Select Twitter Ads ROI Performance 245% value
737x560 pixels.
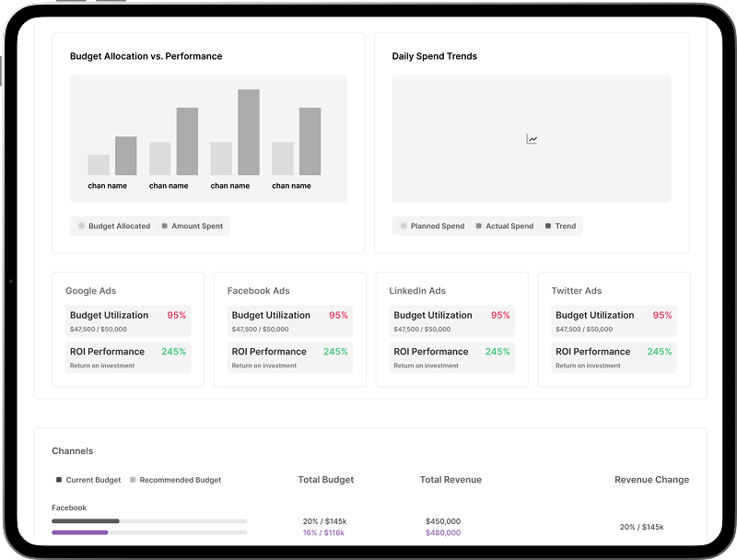[660, 352]
